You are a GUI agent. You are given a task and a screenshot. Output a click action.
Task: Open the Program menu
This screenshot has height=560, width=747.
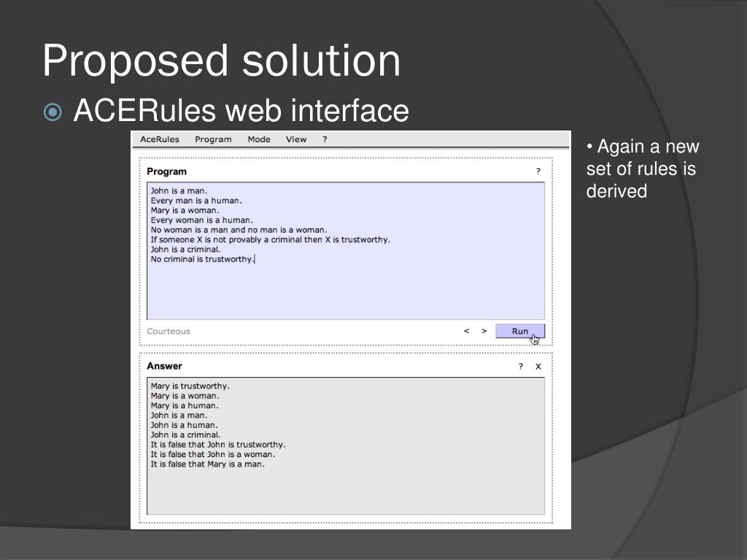[213, 139]
